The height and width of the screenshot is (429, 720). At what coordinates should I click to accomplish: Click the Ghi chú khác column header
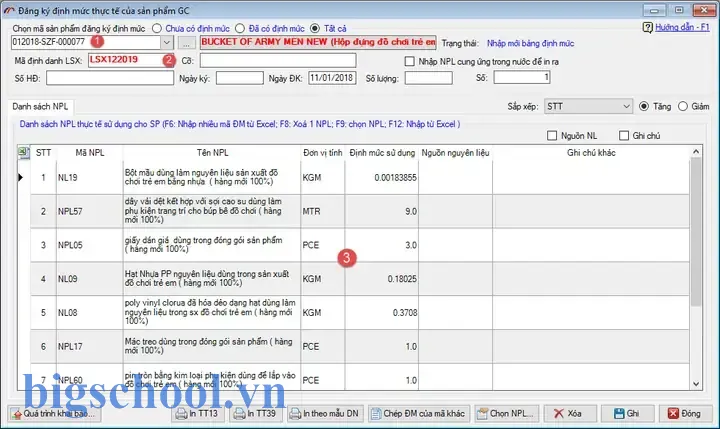pyautogui.click(x=591, y=153)
